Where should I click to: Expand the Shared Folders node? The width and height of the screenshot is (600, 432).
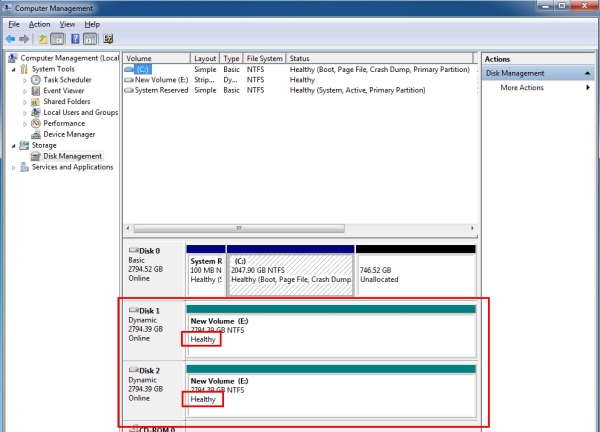pyautogui.click(x=26, y=101)
